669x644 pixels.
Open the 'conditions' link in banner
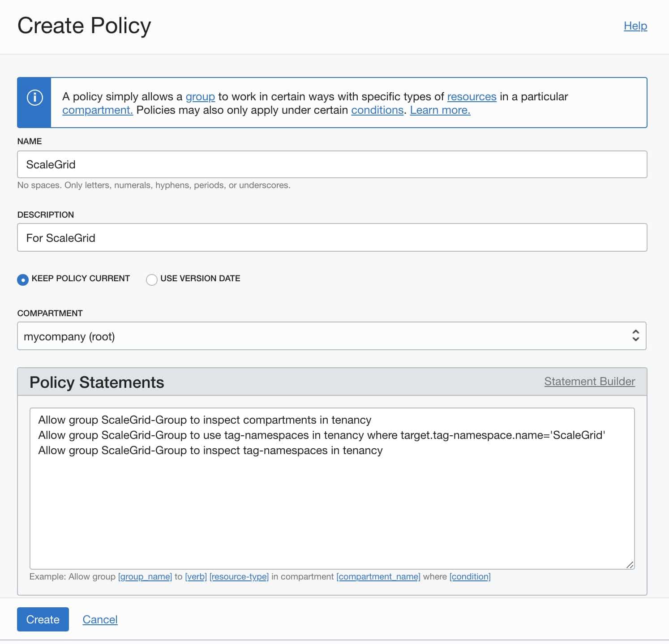click(x=377, y=110)
